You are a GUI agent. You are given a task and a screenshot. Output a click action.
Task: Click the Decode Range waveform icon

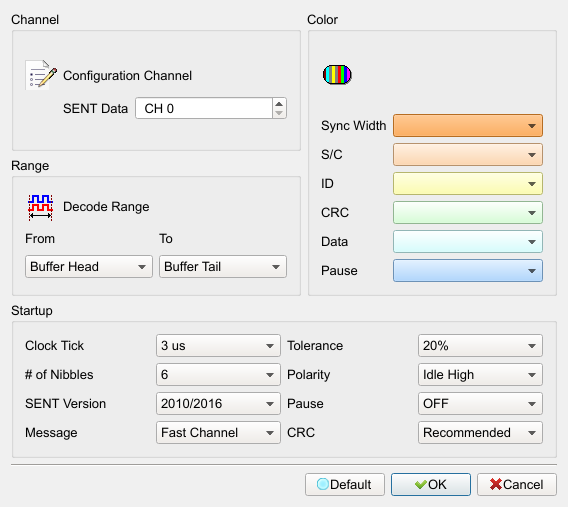(x=41, y=207)
